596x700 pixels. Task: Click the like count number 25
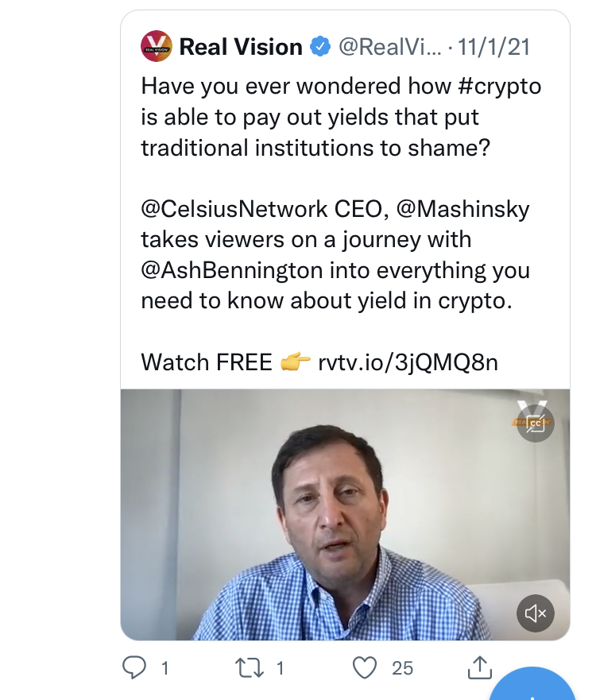[403, 668]
